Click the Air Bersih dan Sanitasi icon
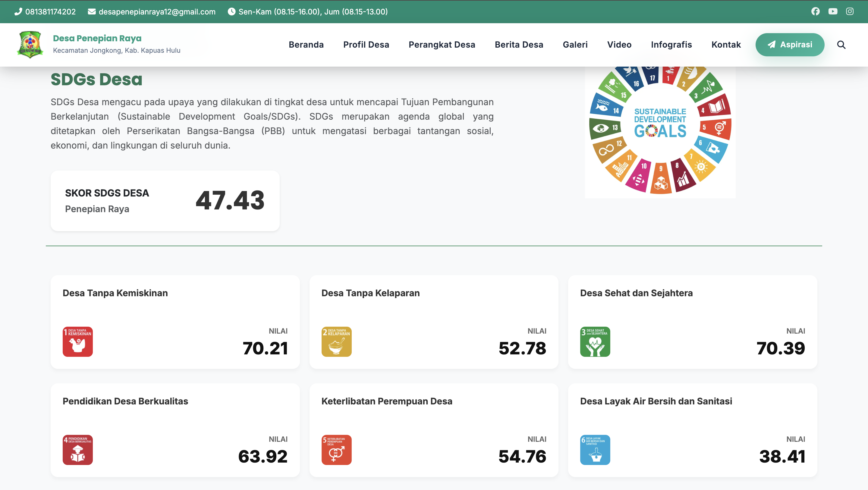 click(x=595, y=450)
